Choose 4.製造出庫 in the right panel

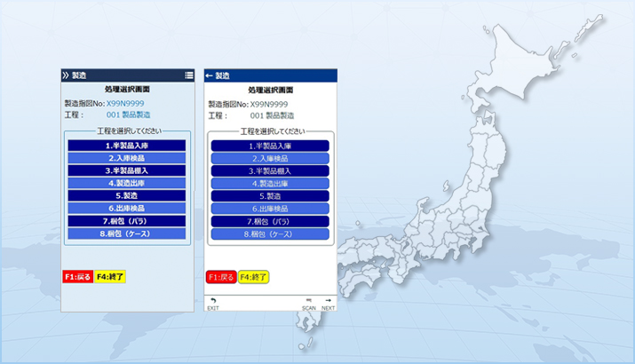click(x=270, y=183)
